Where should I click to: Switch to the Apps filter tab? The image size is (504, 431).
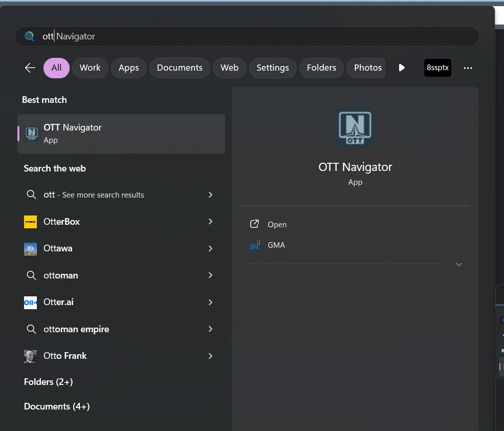(x=128, y=68)
